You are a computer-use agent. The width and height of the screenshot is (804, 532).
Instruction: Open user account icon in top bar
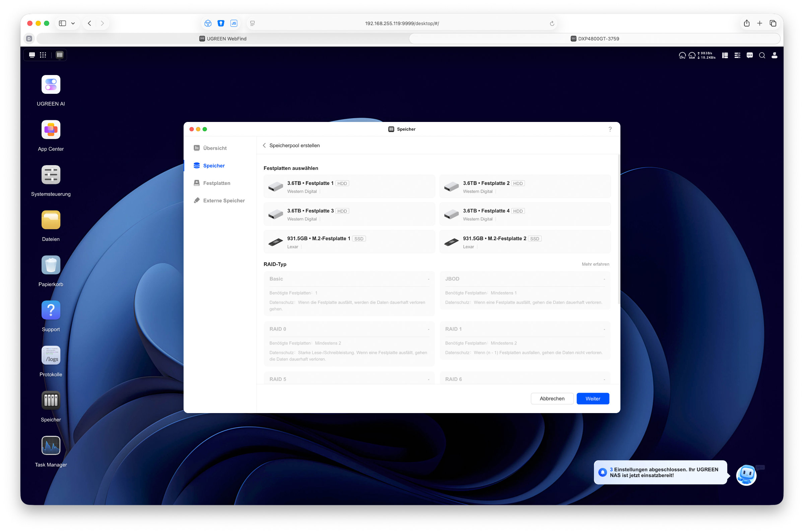[775, 55]
